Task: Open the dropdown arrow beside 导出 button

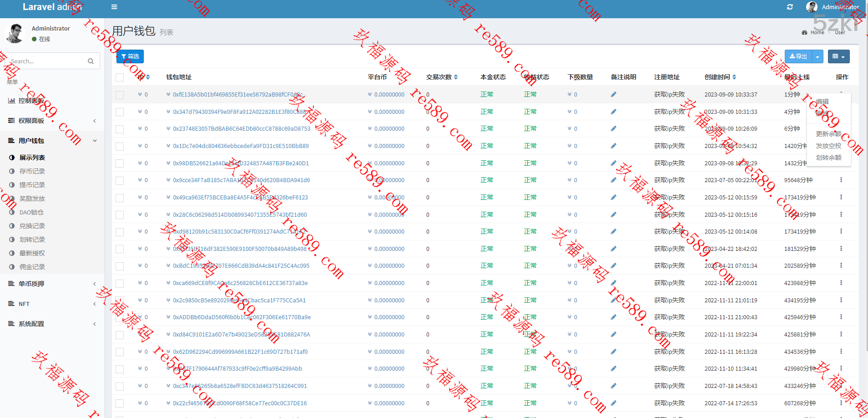Action: point(818,56)
